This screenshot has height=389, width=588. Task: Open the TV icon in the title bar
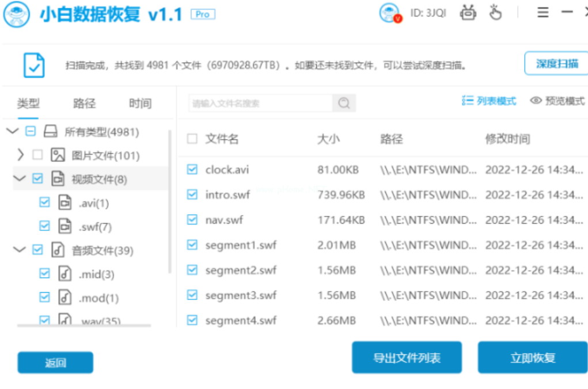coord(468,13)
